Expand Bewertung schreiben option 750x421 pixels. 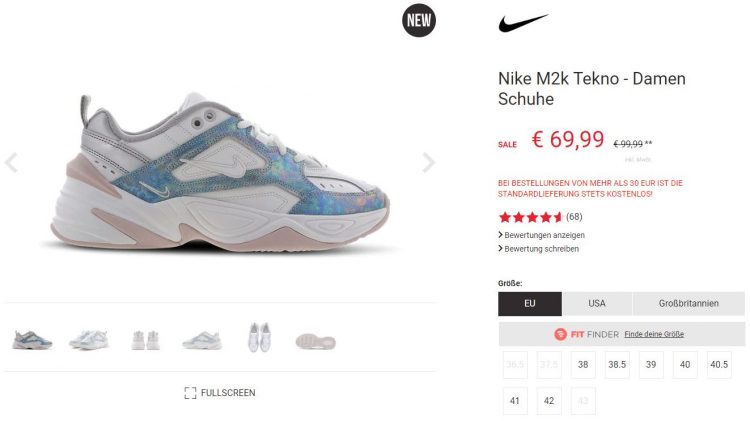coord(539,249)
